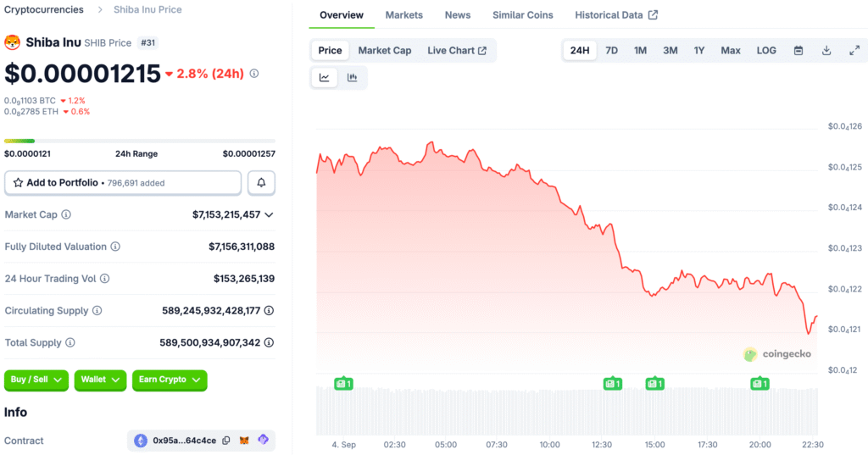Open Wallet dropdown
The height and width of the screenshot is (455, 868).
tap(100, 380)
